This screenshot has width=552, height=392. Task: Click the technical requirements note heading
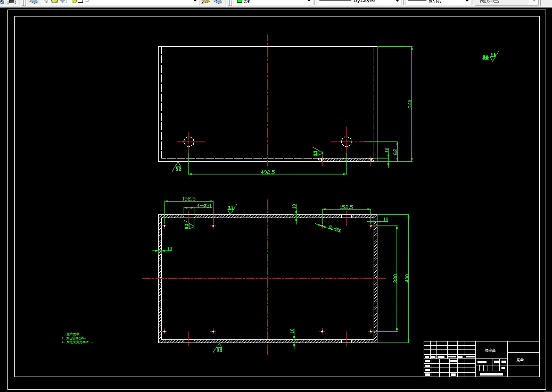tap(73, 334)
